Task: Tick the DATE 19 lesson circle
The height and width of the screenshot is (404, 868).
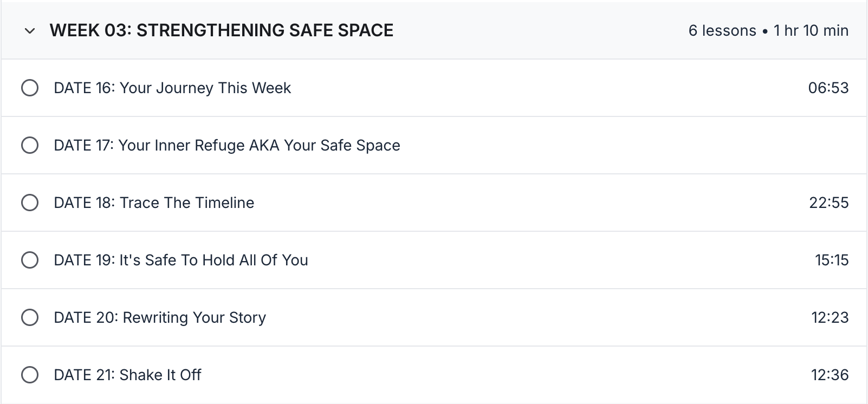Action: click(30, 260)
